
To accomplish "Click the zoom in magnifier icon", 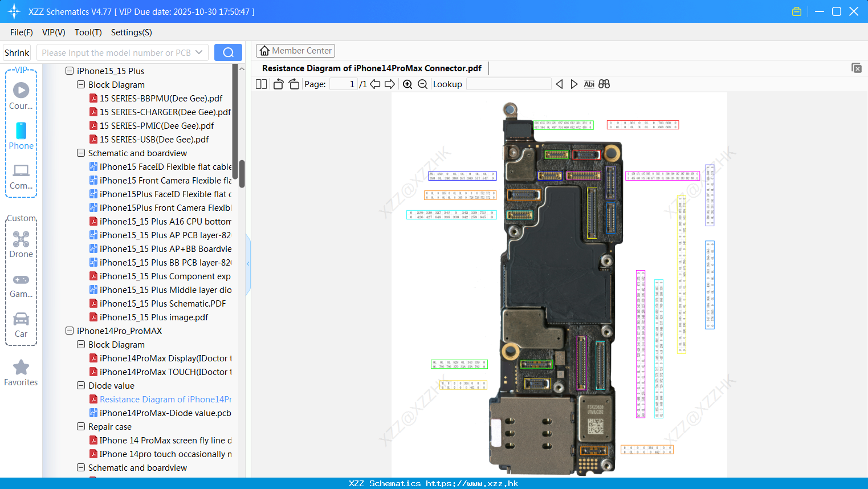I will pyautogui.click(x=407, y=84).
